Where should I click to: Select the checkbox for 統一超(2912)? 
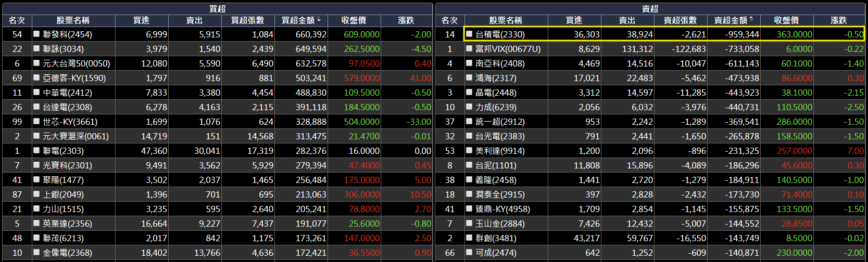[469, 121]
